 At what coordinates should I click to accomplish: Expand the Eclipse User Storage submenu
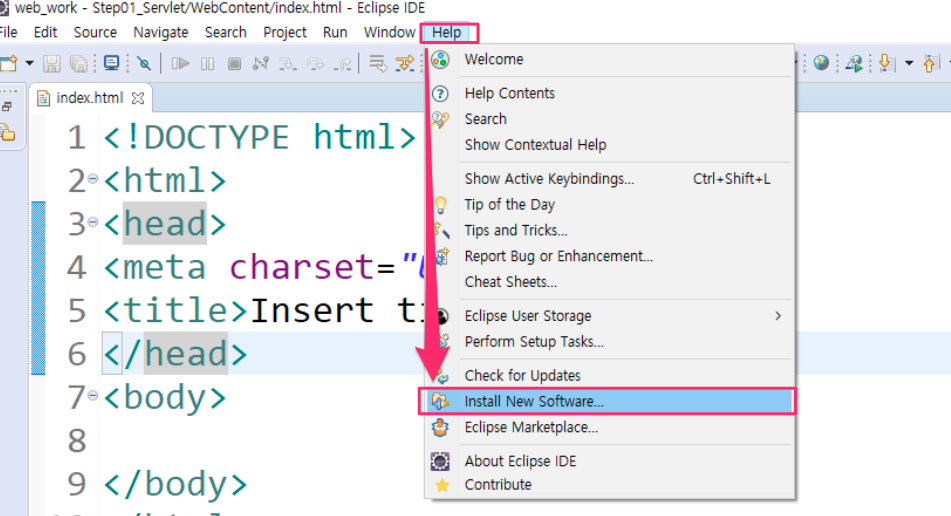610,316
